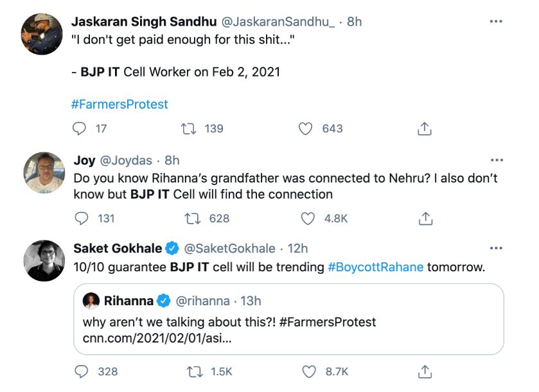The image size is (539, 392).
Task: Open more options on Saket Gokhale's tweet
Action: (x=496, y=248)
